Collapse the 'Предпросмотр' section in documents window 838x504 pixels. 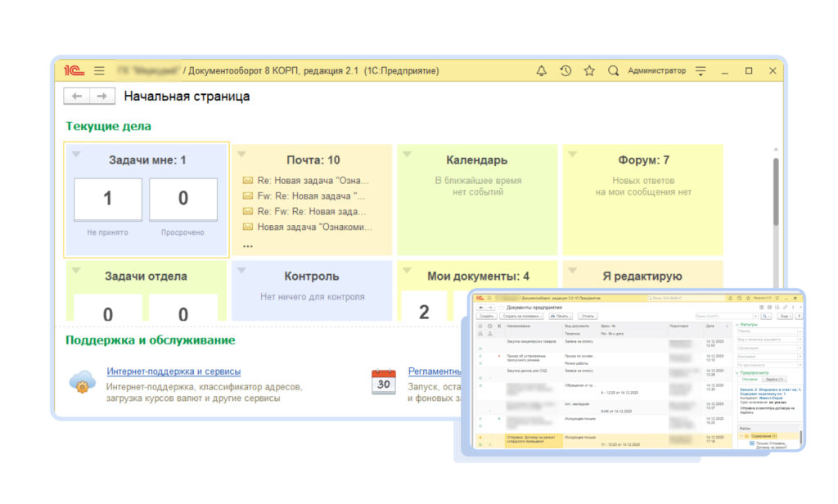737,373
